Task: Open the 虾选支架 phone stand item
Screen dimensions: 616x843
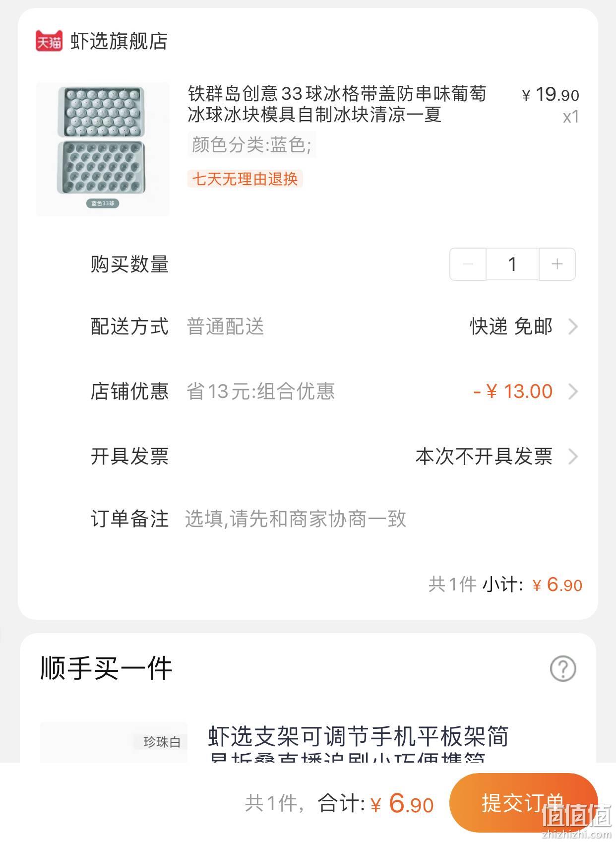Action: tap(358, 743)
